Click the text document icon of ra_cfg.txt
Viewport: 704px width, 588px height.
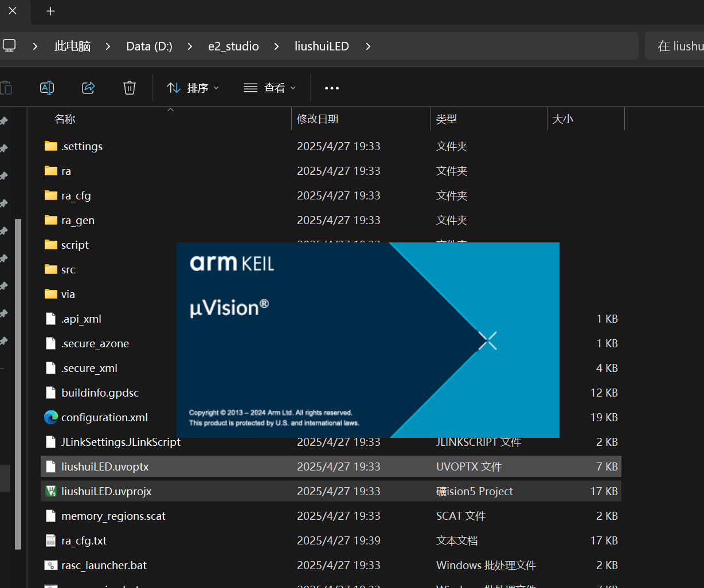[51, 540]
